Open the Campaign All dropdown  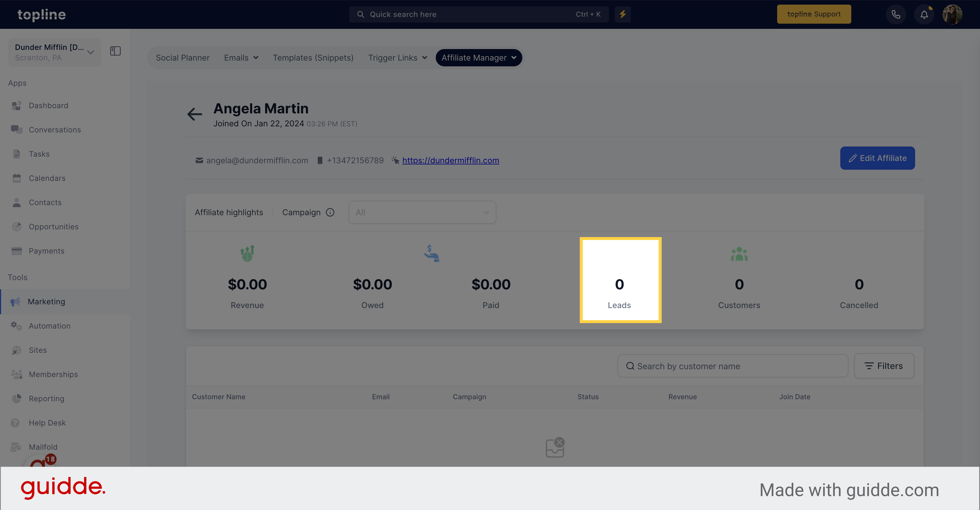[x=422, y=212]
